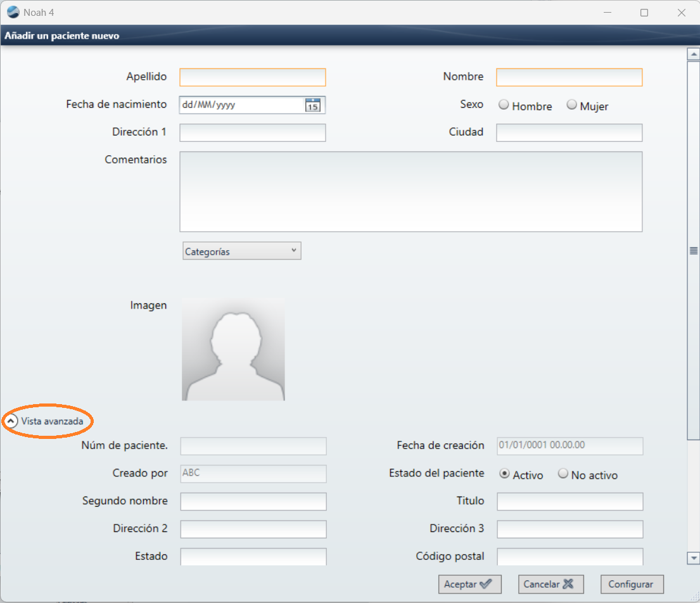
Task: Open the date of birth calendar picker
Action: tap(312, 105)
